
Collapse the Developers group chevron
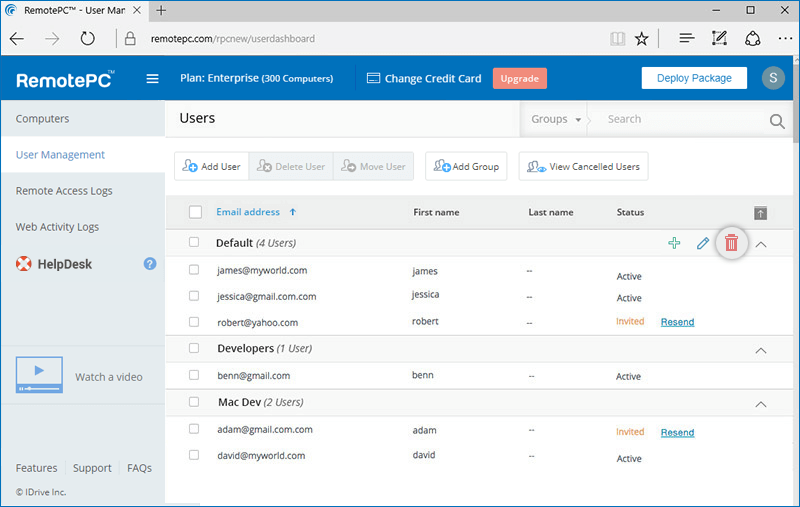tap(760, 350)
